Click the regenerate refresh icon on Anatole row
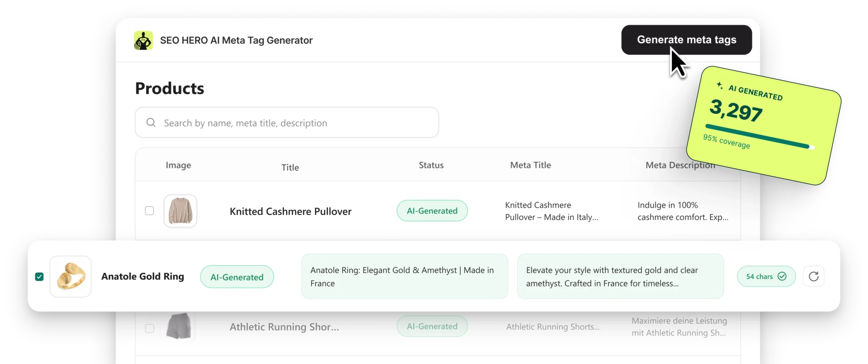This screenshot has width=868, height=364. click(813, 276)
